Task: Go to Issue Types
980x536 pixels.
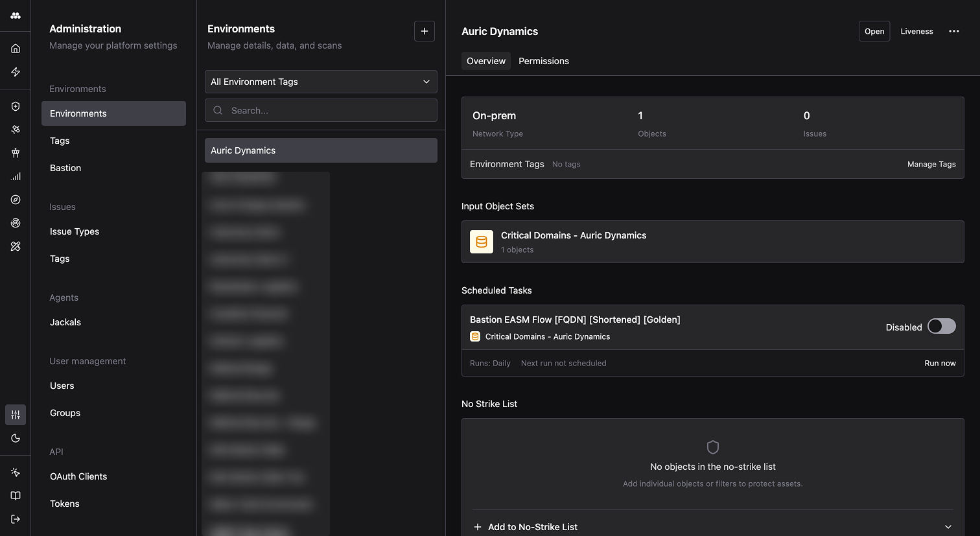Action: coord(75,231)
